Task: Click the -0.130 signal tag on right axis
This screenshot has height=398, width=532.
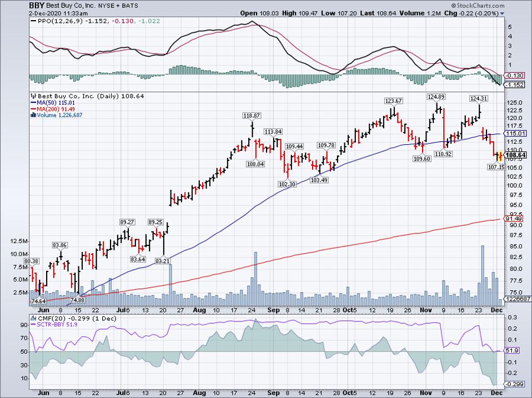Action: [x=515, y=75]
